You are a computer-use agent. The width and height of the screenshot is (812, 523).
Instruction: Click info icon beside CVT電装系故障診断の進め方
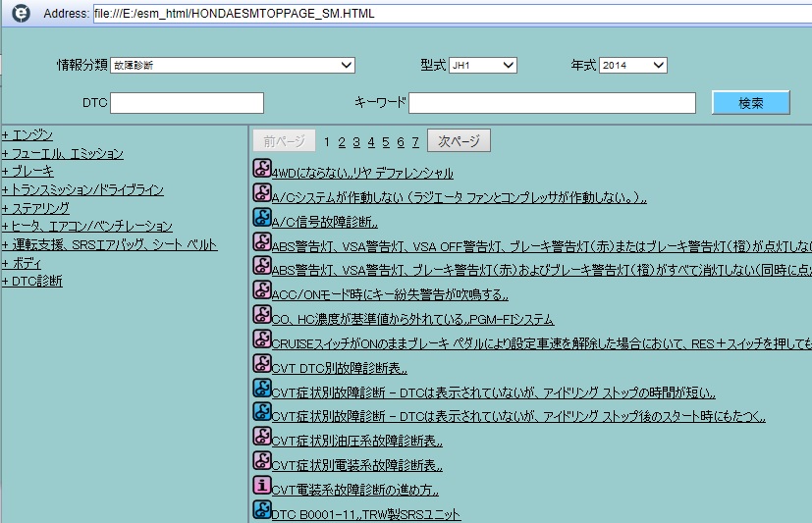click(x=262, y=486)
